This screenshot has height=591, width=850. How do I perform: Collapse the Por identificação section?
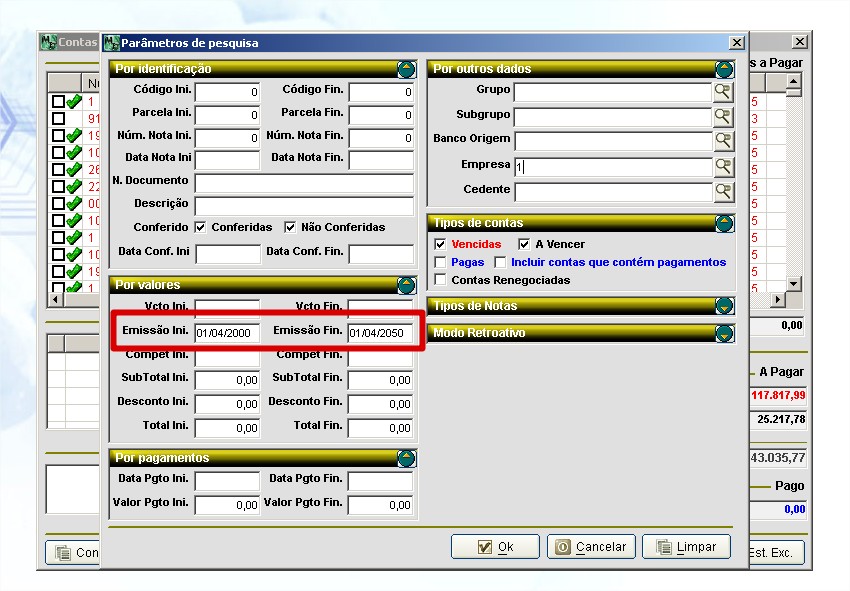pos(406,69)
